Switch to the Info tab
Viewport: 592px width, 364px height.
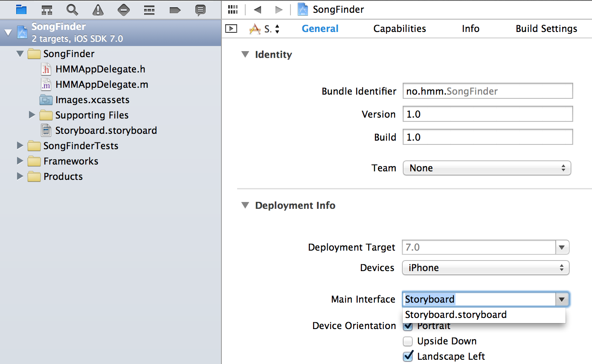point(470,29)
